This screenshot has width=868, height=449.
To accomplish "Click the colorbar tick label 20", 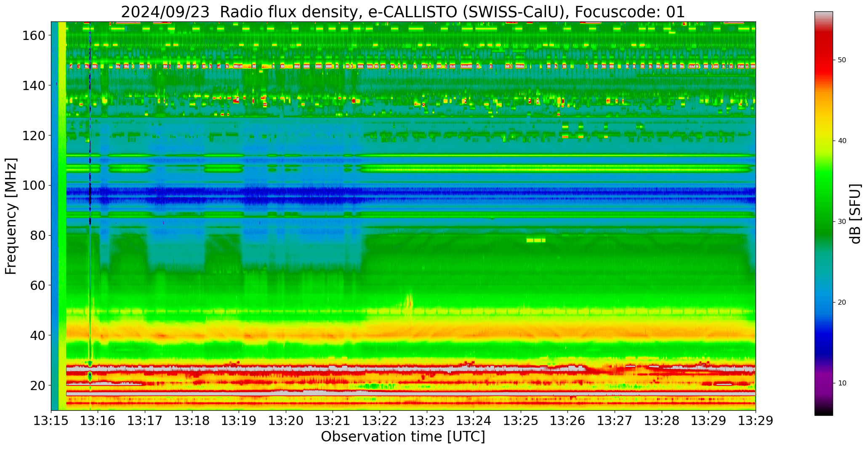I will pyautogui.click(x=842, y=303).
